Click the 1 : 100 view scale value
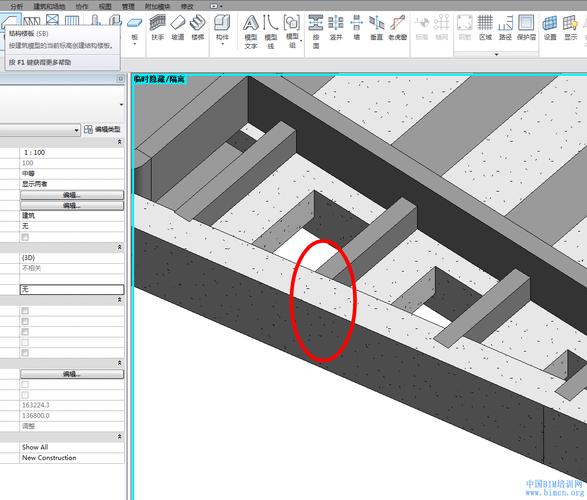This screenshot has height=500, width=587. [34, 152]
